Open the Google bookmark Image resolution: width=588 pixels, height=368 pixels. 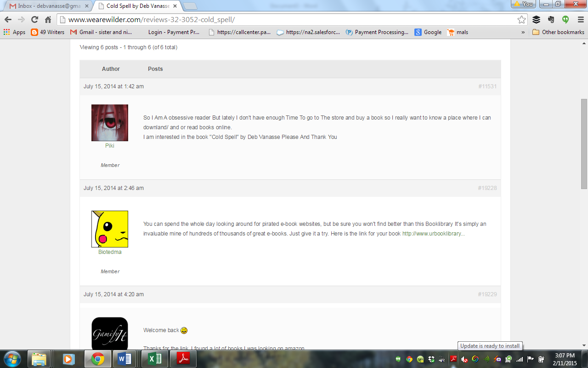point(428,32)
